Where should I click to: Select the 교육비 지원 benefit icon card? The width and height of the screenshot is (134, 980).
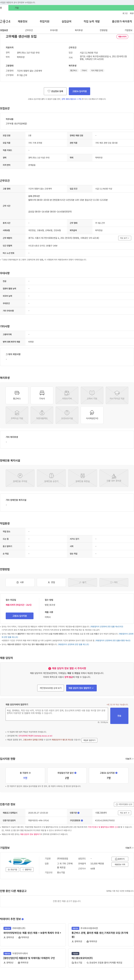[92, 395]
